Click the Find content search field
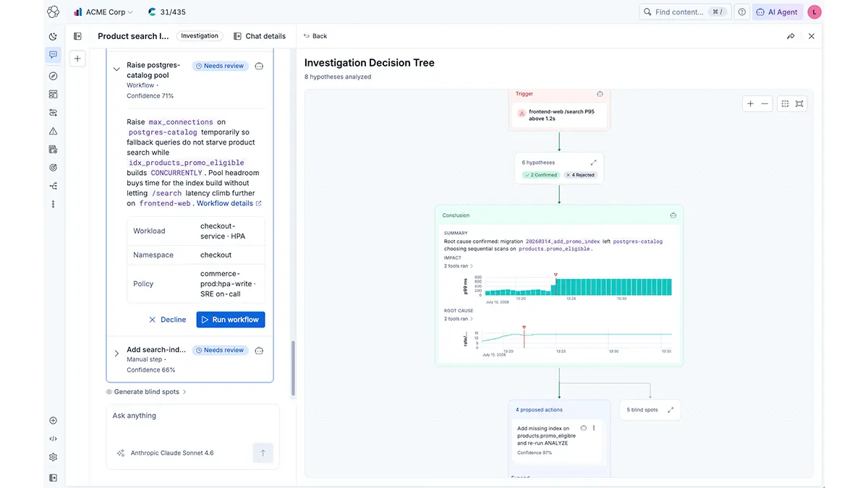The image size is (868, 488). pos(685,12)
